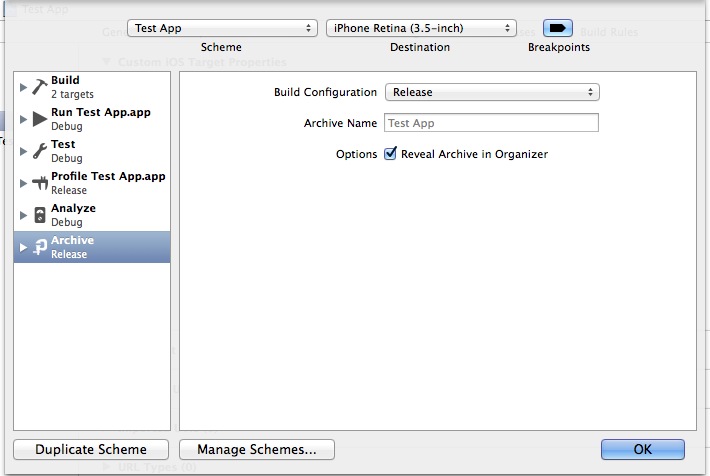This screenshot has width=710, height=476.
Task: Click the Profile instrument icon
Action: pyautogui.click(x=40, y=183)
